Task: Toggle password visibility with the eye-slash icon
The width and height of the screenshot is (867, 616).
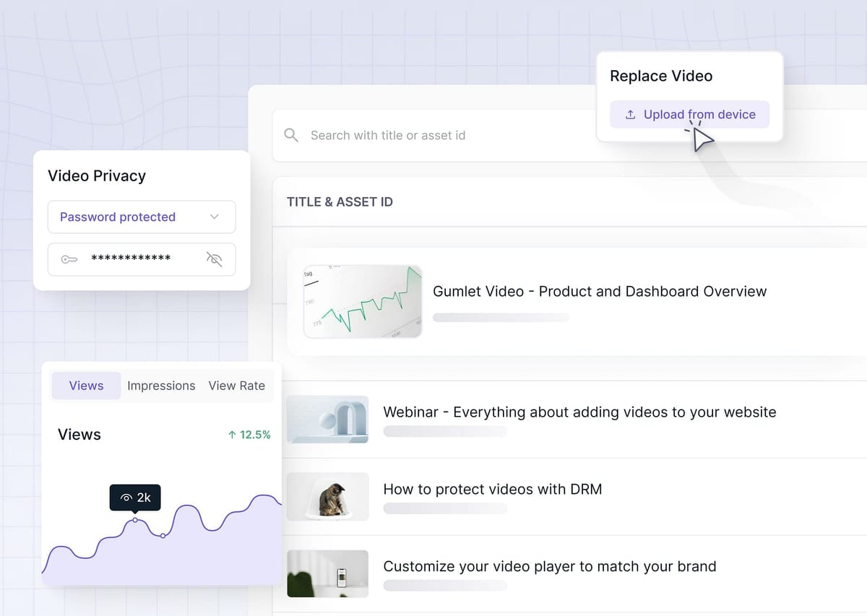Action: point(215,259)
